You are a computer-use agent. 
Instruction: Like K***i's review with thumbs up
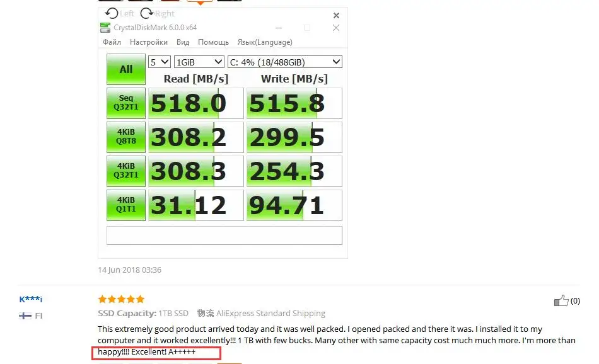point(561,300)
